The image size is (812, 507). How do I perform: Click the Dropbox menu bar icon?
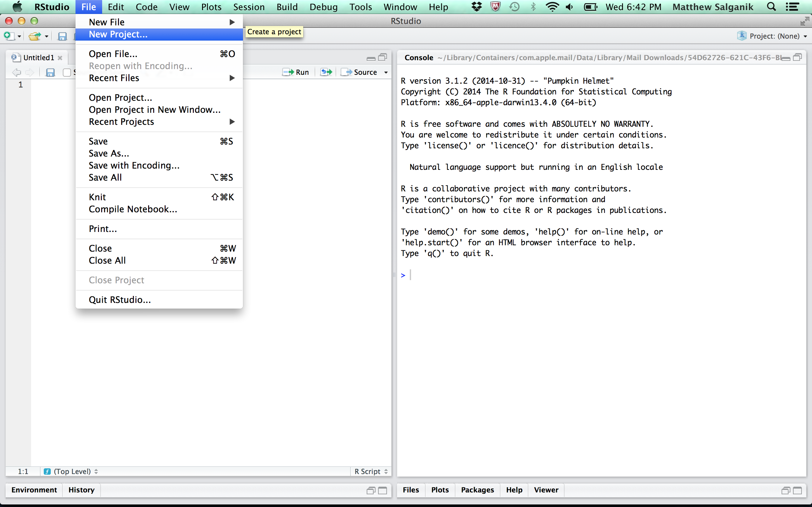[476, 7]
